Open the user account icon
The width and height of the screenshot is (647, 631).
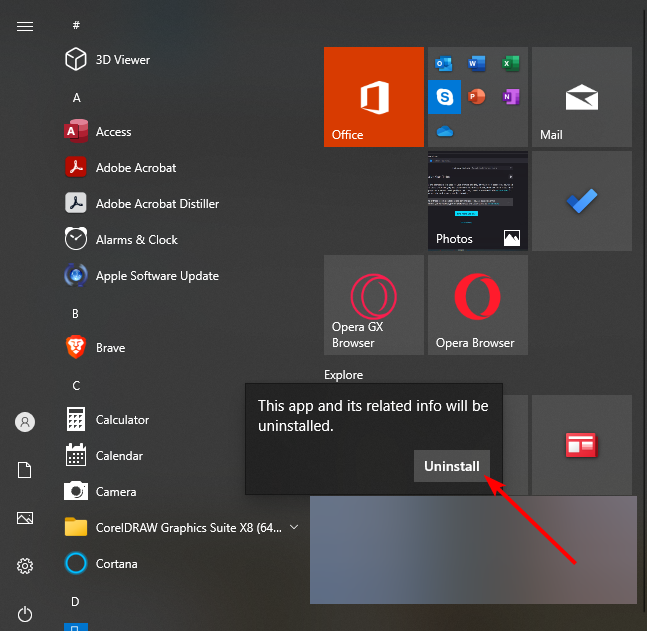tap(25, 422)
